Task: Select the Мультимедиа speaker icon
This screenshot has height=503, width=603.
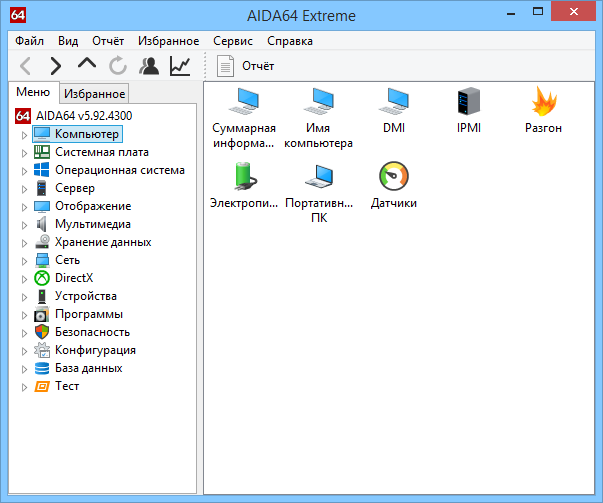Action: [42, 224]
